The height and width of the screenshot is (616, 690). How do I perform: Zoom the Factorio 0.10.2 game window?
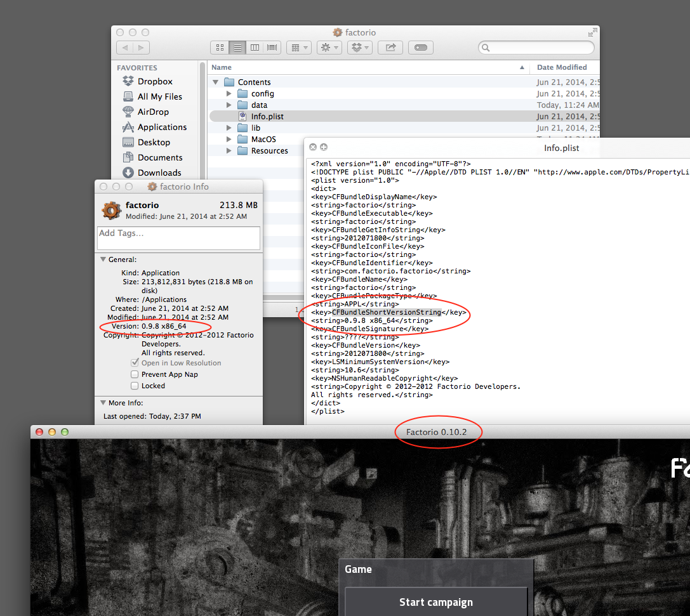tap(65, 432)
